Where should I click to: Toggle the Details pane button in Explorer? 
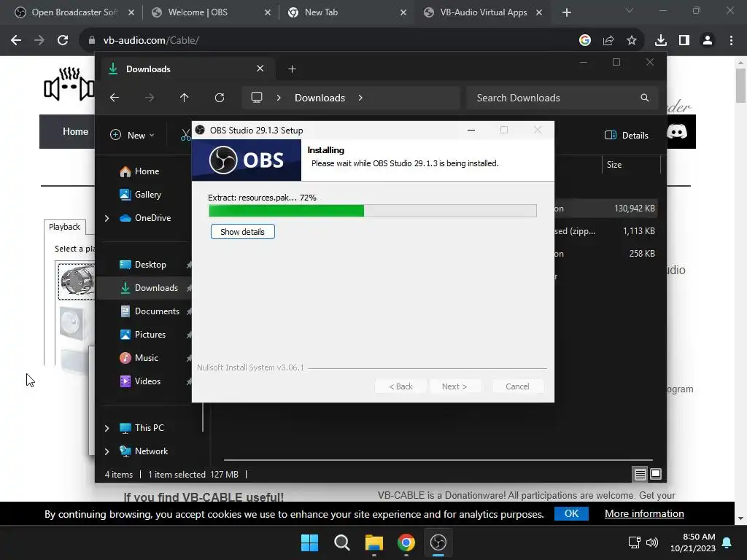(x=626, y=135)
